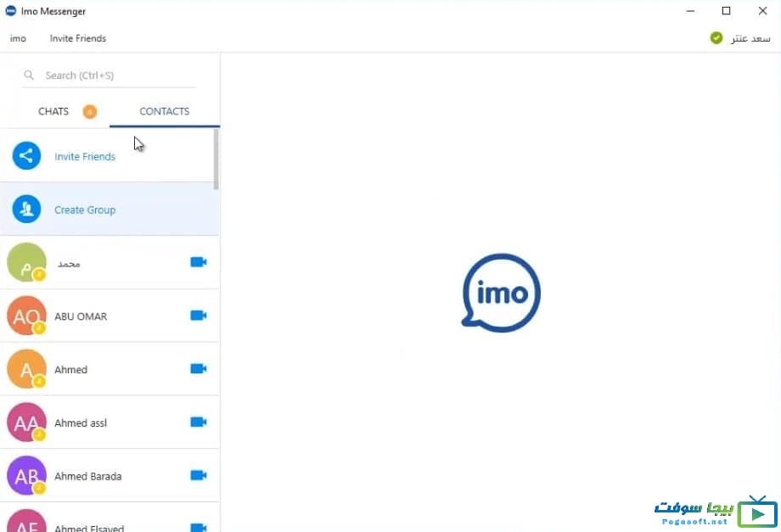Viewport: 781px width, 532px height.
Task: Click the green online status icon
Action: coord(716,38)
